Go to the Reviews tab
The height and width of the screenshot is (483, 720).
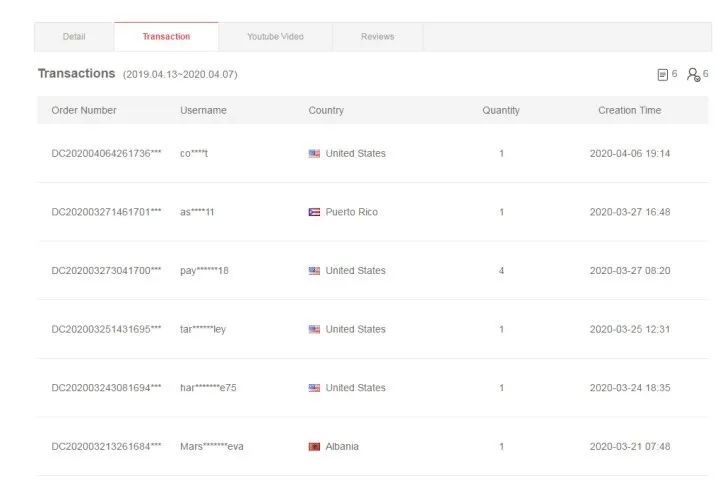(x=377, y=37)
